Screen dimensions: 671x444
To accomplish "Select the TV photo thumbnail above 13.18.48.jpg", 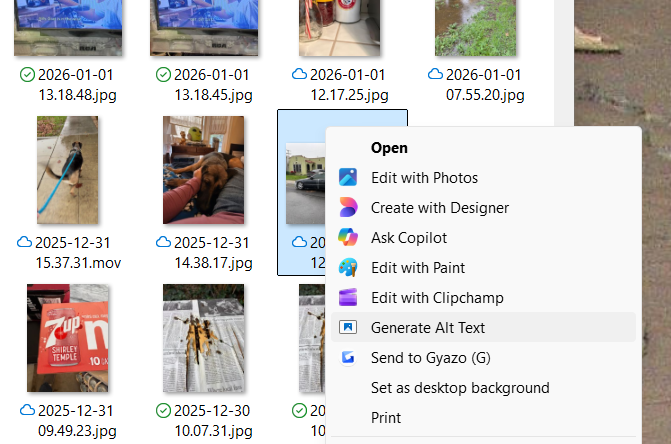I will 68,28.
